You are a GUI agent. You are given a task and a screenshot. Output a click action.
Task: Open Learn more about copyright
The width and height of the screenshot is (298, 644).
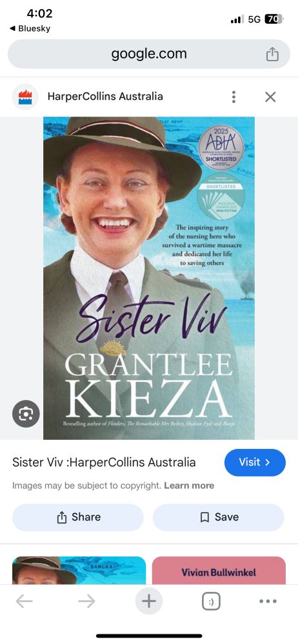pyautogui.click(x=189, y=486)
